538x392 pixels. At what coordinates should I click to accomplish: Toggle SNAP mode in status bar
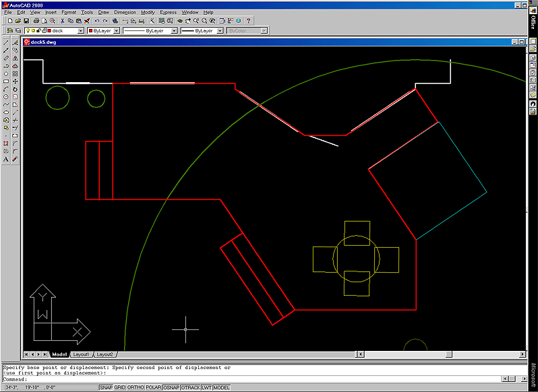106,388
